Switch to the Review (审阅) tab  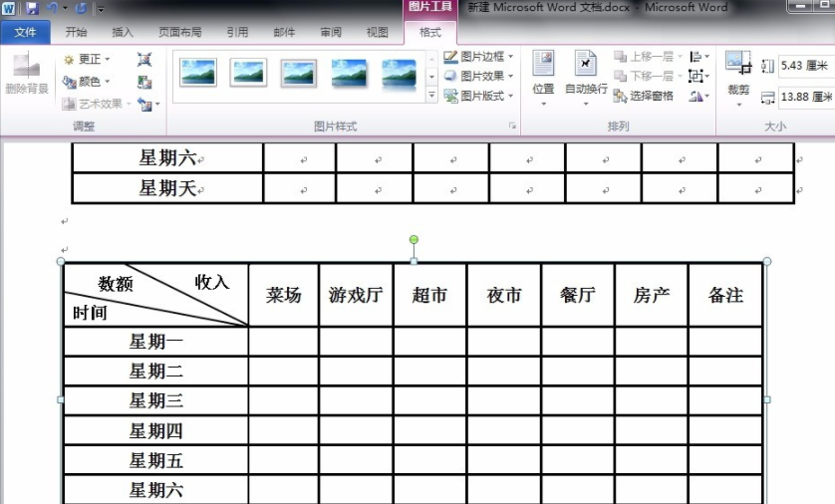pos(331,33)
